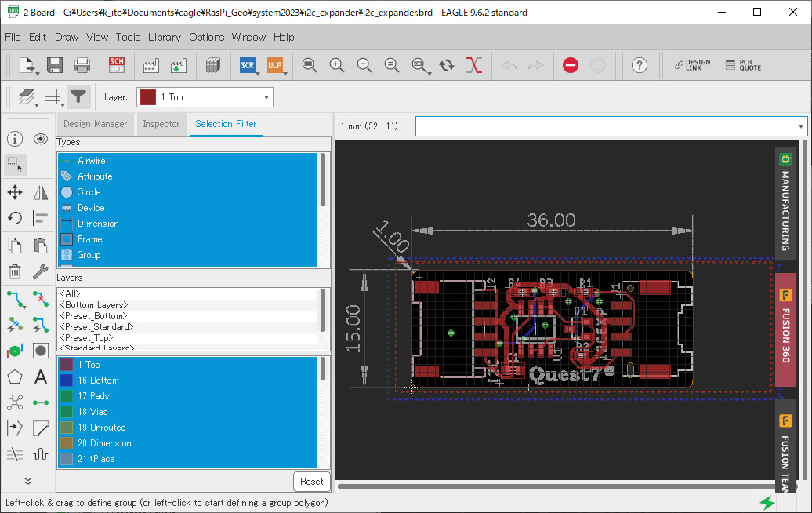Toggle Group in the Types list

[187, 255]
